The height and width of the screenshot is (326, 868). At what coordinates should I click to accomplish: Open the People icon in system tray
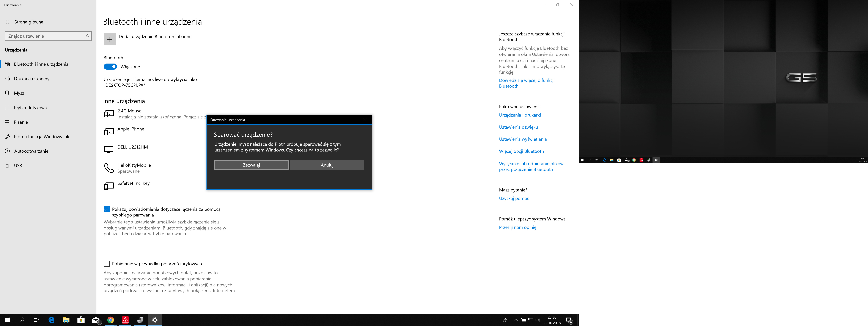[x=505, y=320]
